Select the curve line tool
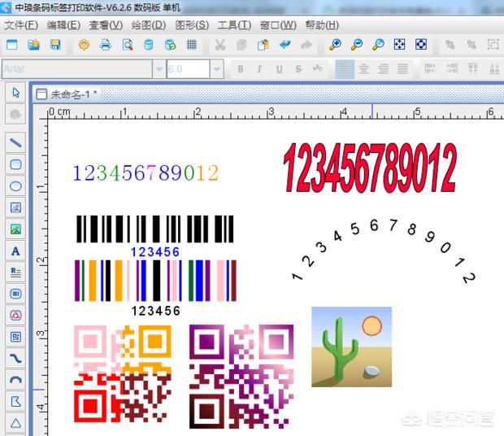504x436 pixels. click(15, 359)
